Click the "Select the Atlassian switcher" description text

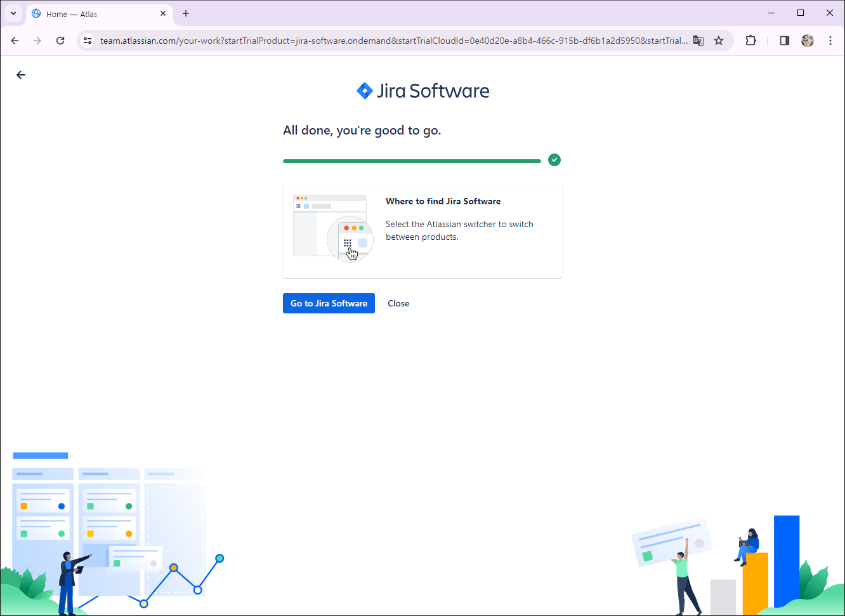[x=459, y=230]
